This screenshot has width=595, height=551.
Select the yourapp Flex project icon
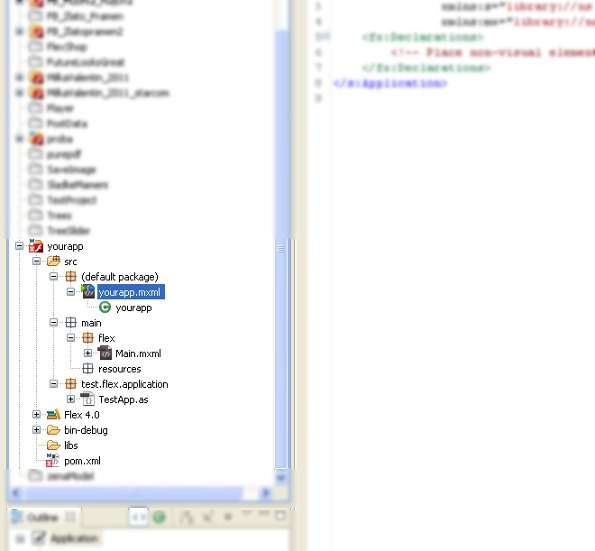[36, 246]
